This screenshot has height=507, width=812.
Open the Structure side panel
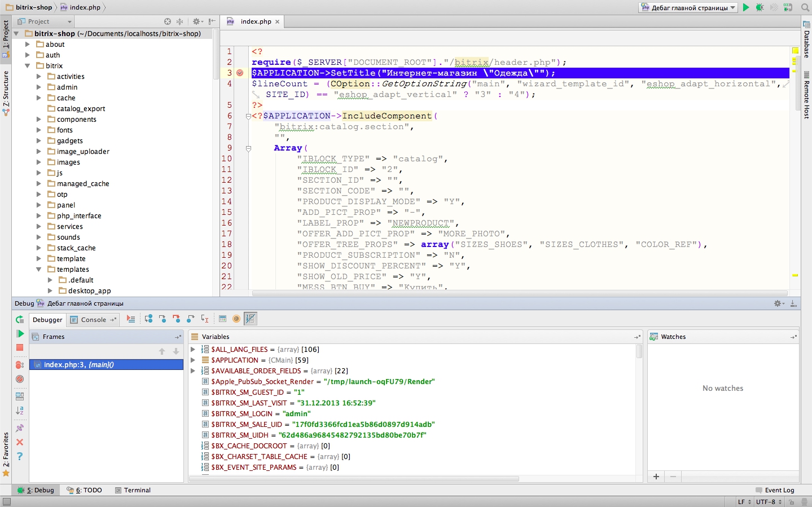tap(6, 94)
